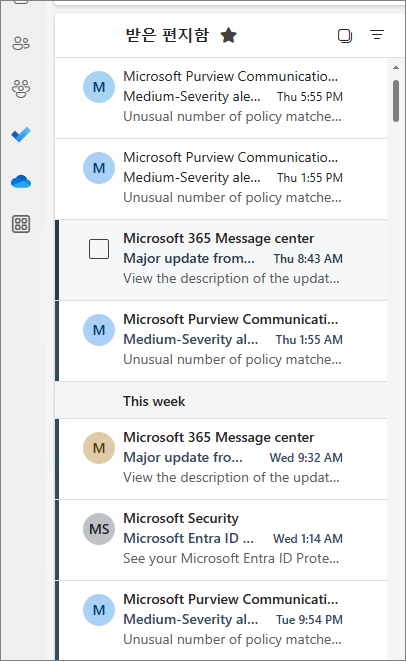Image resolution: width=406 pixels, height=661 pixels.
Task: Open the filter and sort menu
Action: [x=377, y=35]
